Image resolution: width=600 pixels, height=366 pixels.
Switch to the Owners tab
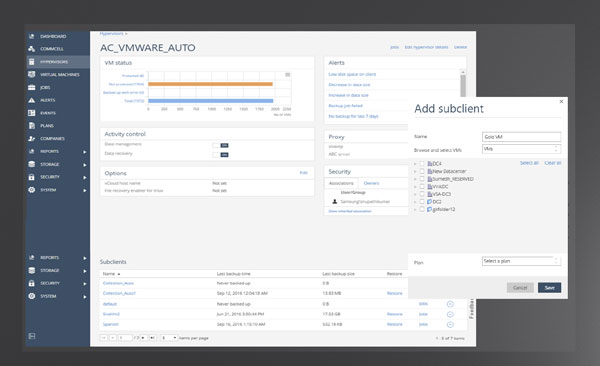pyautogui.click(x=371, y=183)
